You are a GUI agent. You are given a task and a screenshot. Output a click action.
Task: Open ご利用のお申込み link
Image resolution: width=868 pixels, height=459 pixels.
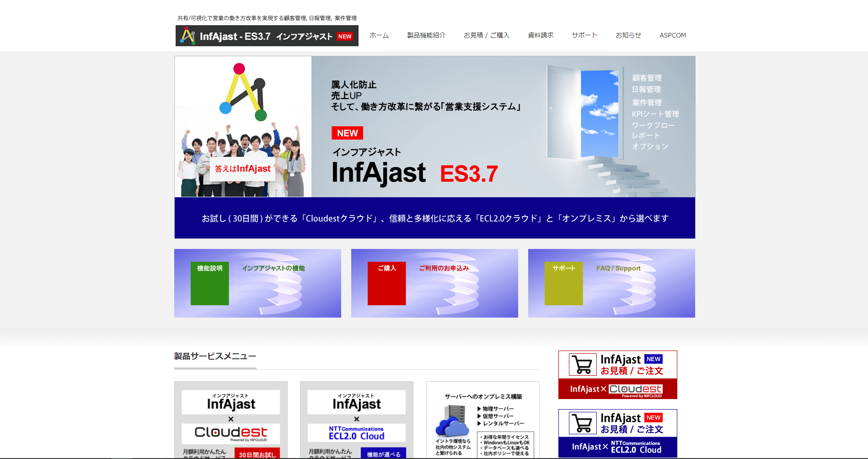pyautogui.click(x=444, y=268)
